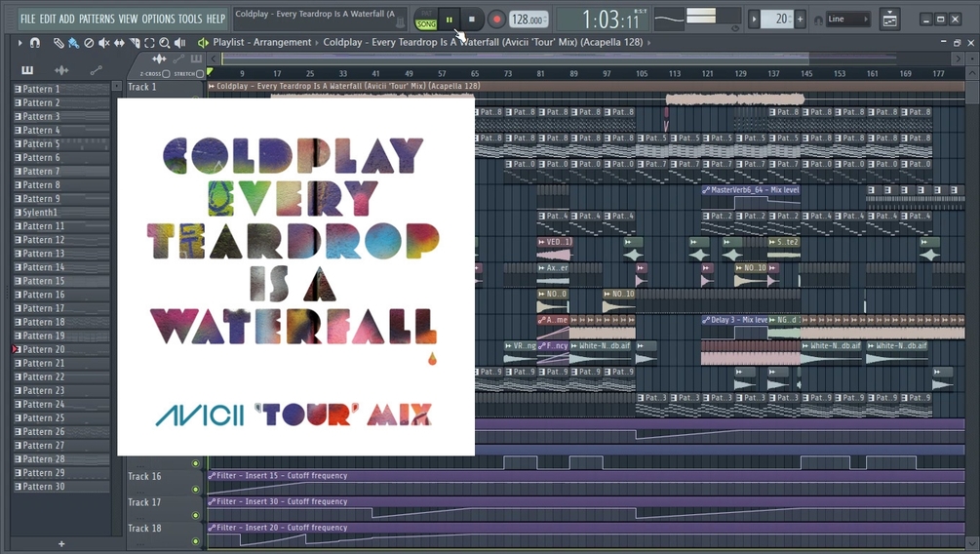Click the green speaker icon before Playlist title
This screenshot has width=980, height=554.
203,43
